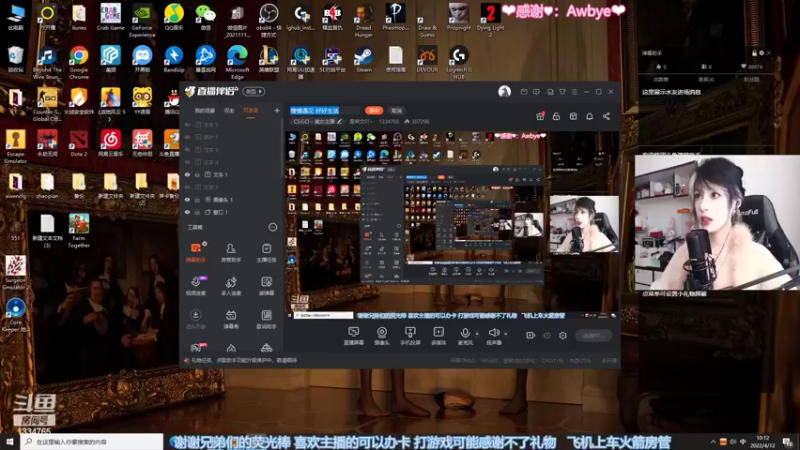The image size is (800, 450).
Task: Show the 文本 3 layer
Action: 187,187
